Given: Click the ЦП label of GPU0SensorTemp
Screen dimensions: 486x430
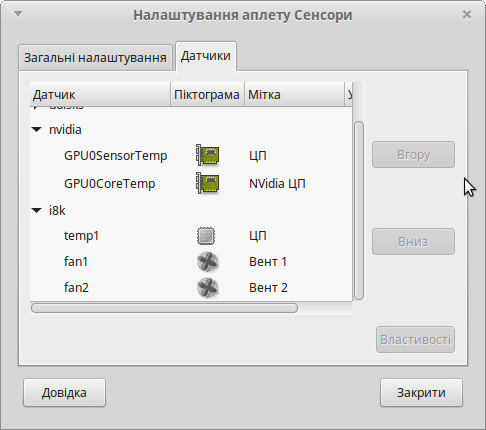Looking at the screenshot, I should (258, 156).
